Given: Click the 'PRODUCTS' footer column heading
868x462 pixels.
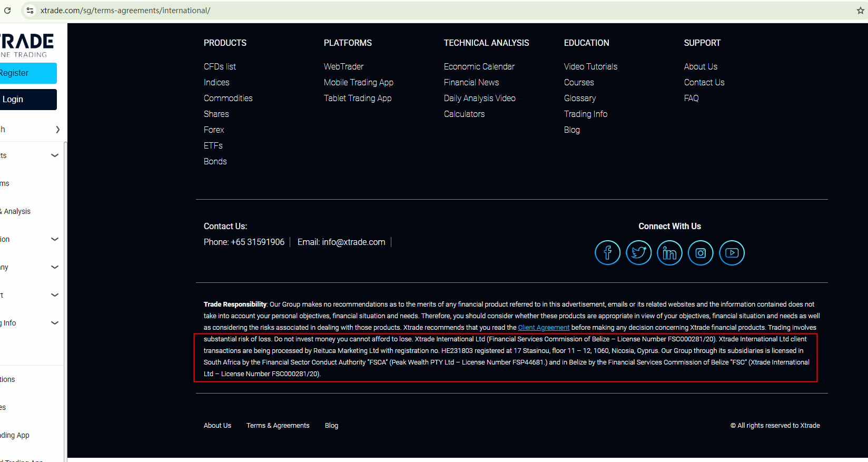Looking at the screenshot, I should pos(225,43).
